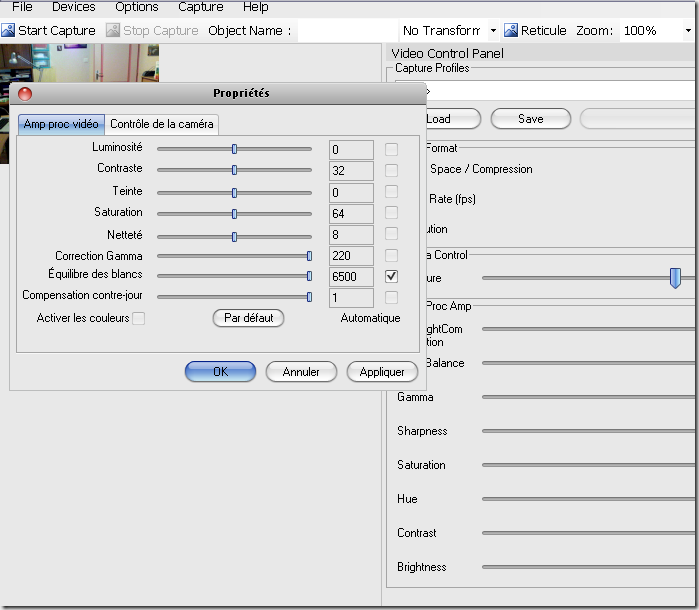This screenshot has height=610, width=699.
Task: Click the Équilibre des blancs slider handle
Action: click(309, 276)
